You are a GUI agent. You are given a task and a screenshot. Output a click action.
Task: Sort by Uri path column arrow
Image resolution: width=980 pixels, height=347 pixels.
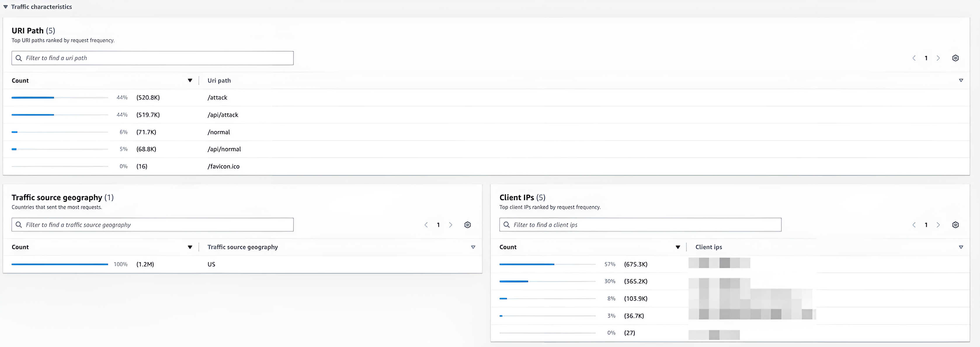pos(961,80)
